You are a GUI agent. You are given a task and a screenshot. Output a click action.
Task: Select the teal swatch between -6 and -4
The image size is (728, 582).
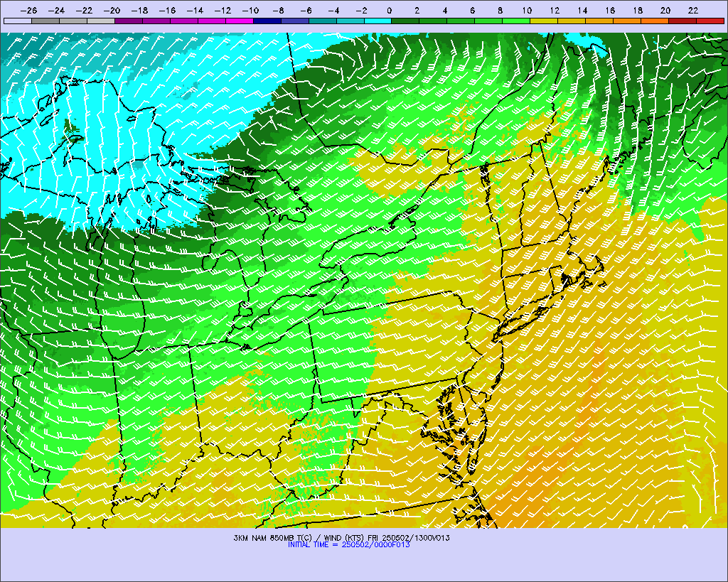pos(323,21)
